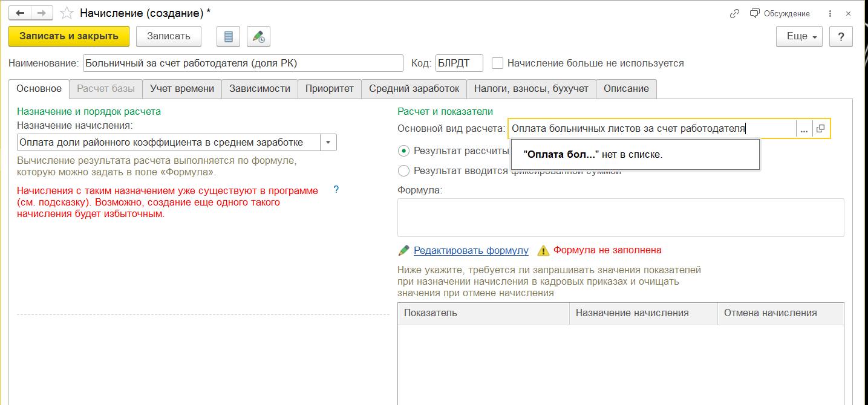Click the forward navigation arrow
Viewport: 868px width, 405px height.
tap(42, 13)
